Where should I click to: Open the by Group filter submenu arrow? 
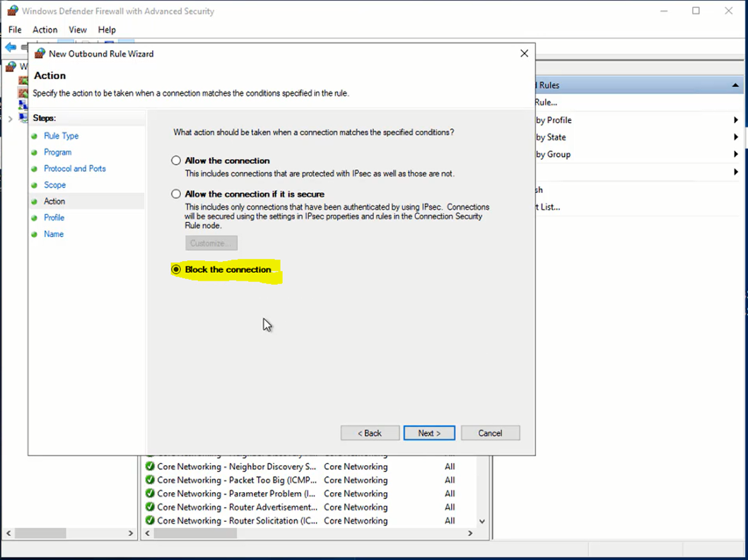[x=736, y=155]
